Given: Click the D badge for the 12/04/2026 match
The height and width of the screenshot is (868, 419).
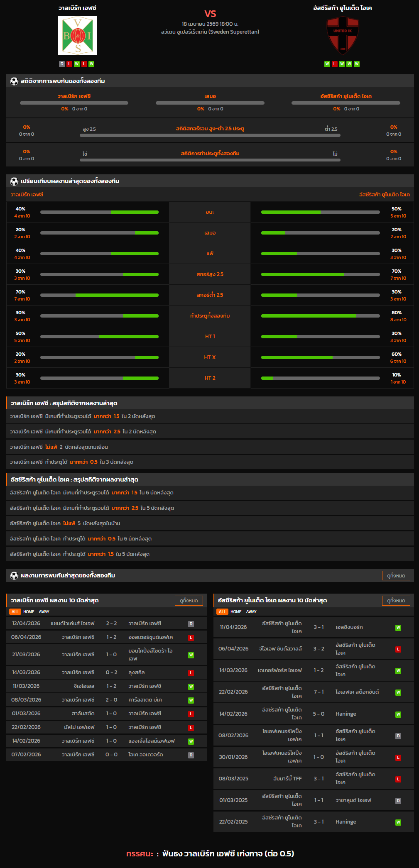Looking at the screenshot, I should 191,624.
